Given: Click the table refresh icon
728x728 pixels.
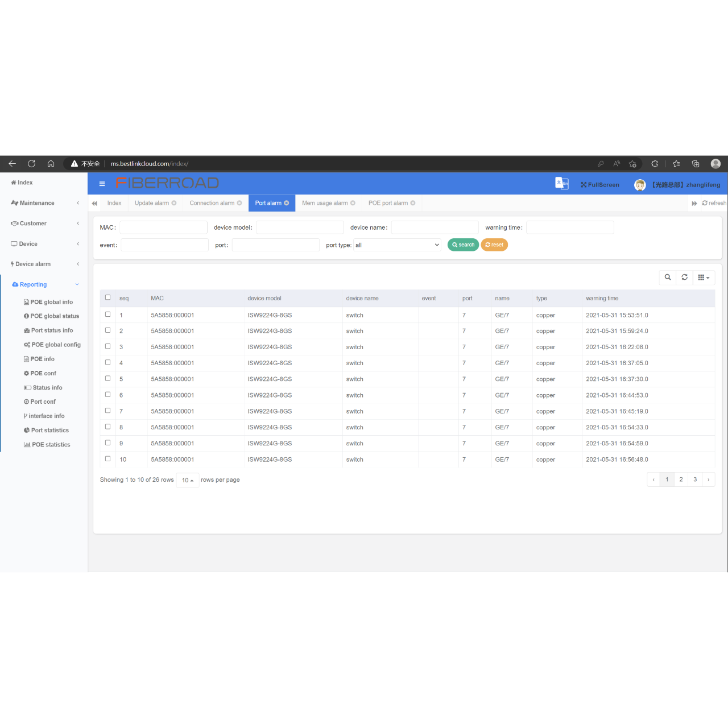Looking at the screenshot, I should pyautogui.click(x=685, y=278).
